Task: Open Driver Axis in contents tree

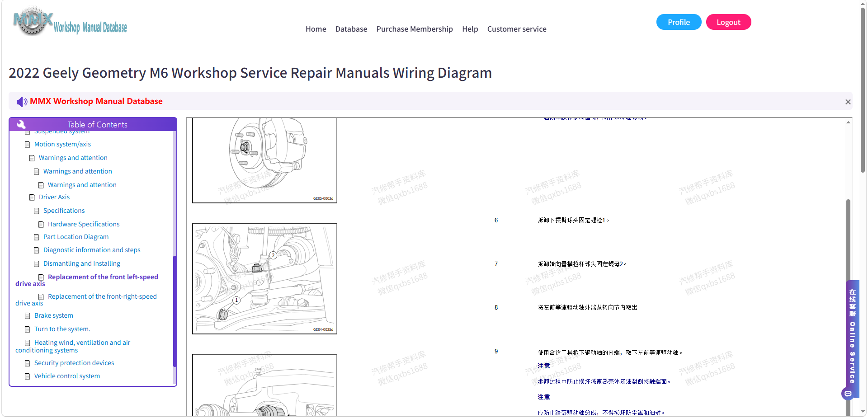Action: (x=54, y=197)
